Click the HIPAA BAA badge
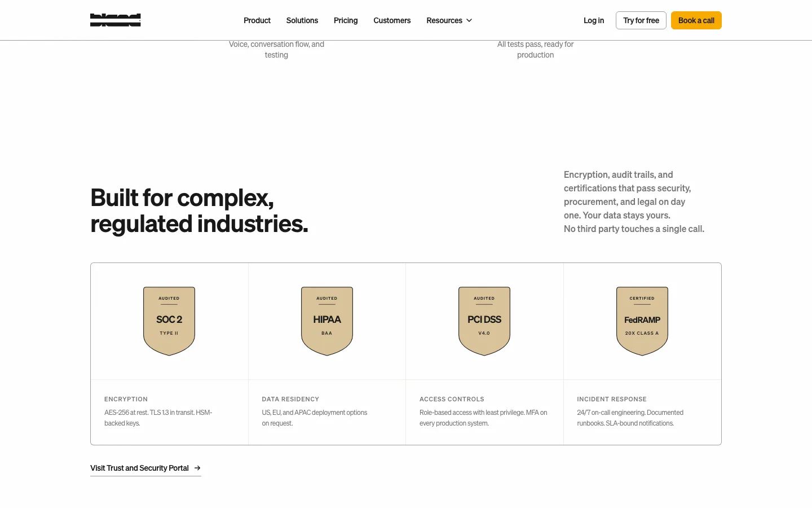This screenshot has width=812, height=508. (x=327, y=321)
